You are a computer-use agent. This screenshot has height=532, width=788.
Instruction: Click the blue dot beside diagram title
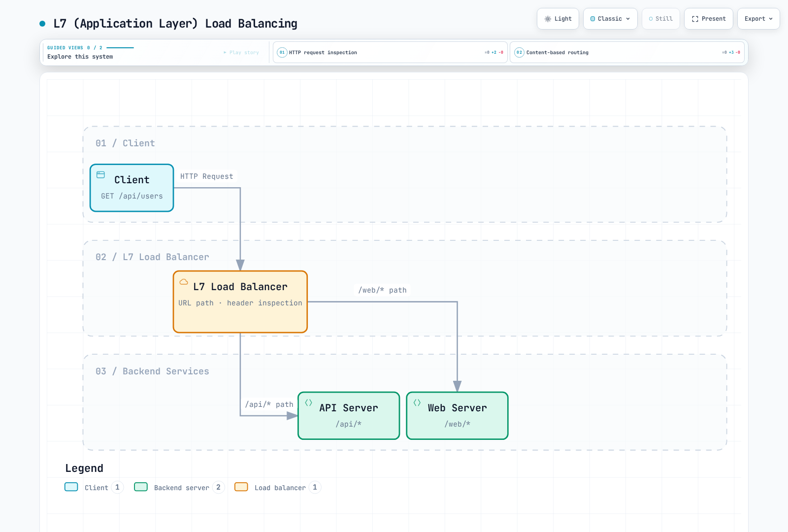(x=42, y=24)
